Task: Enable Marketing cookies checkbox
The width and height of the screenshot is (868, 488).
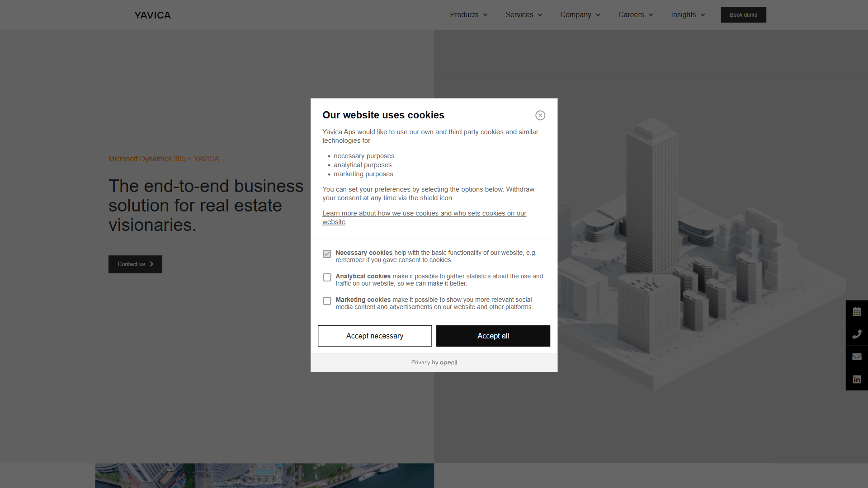Action: click(x=327, y=301)
